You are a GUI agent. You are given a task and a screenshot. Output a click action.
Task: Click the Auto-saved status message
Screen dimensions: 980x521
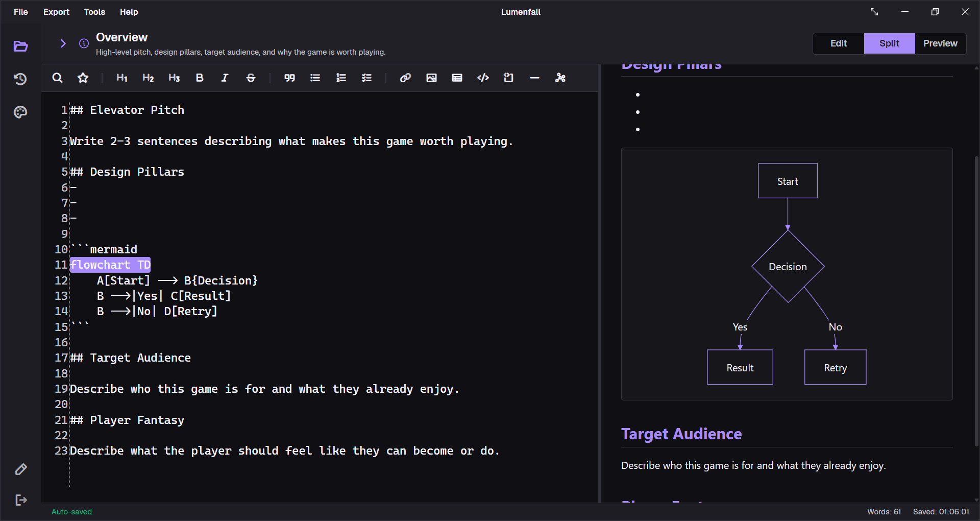coord(72,512)
